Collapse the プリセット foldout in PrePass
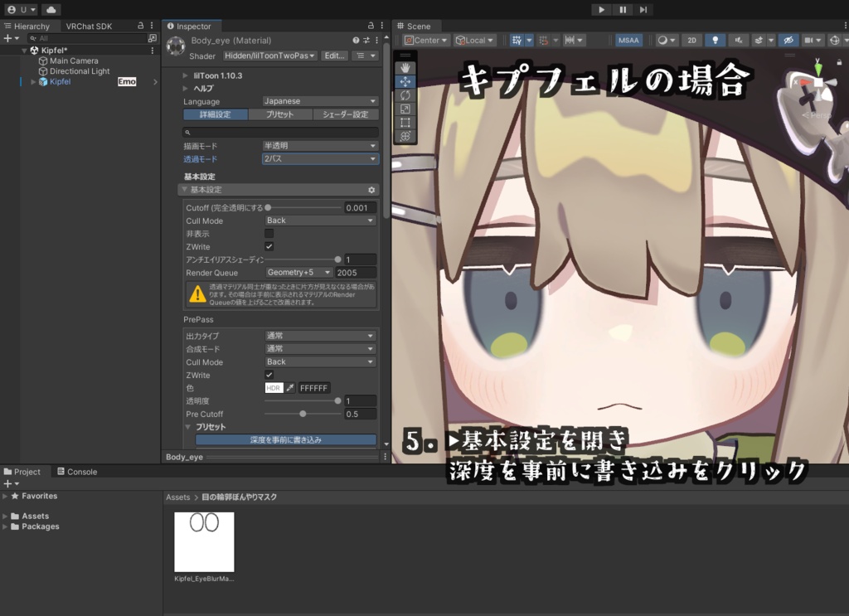This screenshot has width=849, height=616. click(x=188, y=426)
